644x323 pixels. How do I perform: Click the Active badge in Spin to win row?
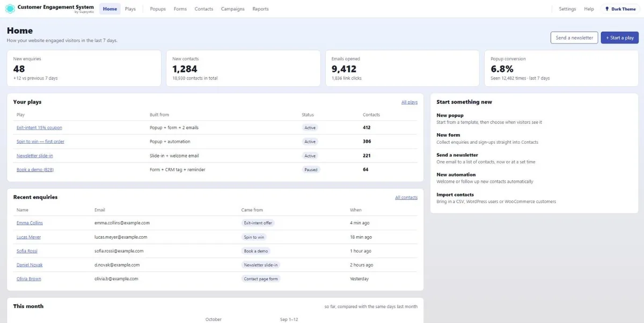310,142
